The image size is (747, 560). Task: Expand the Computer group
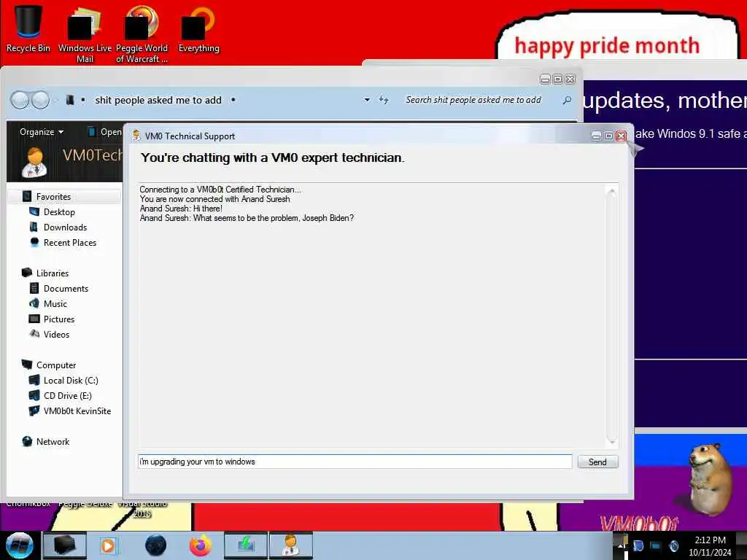(56, 365)
